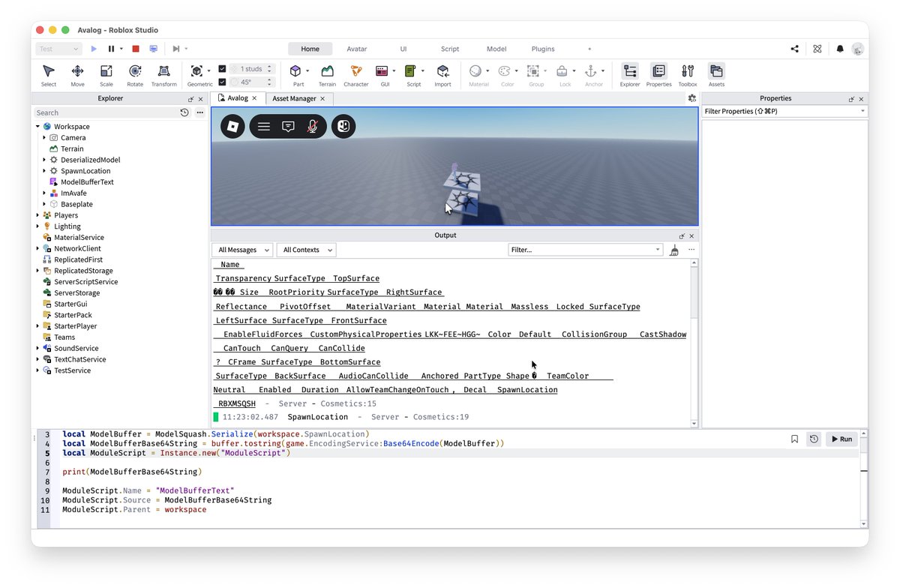Open the Model ribbon tab
This screenshot has height=588, width=900.
[x=496, y=49]
